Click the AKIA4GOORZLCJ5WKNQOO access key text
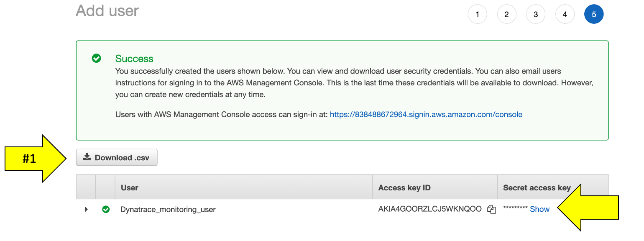The image size is (644, 241). 430,209
